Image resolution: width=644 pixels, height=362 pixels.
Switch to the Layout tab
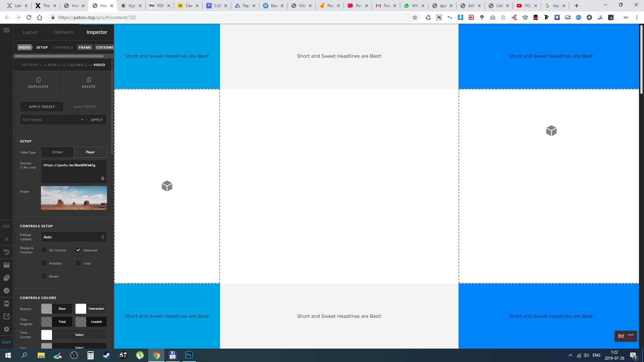(30, 32)
